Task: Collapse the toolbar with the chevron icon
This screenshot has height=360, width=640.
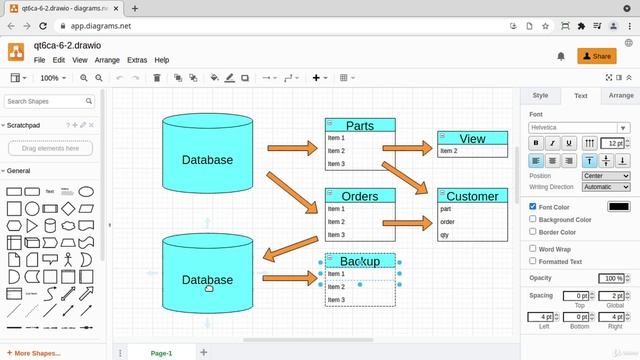Action: [629, 78]
